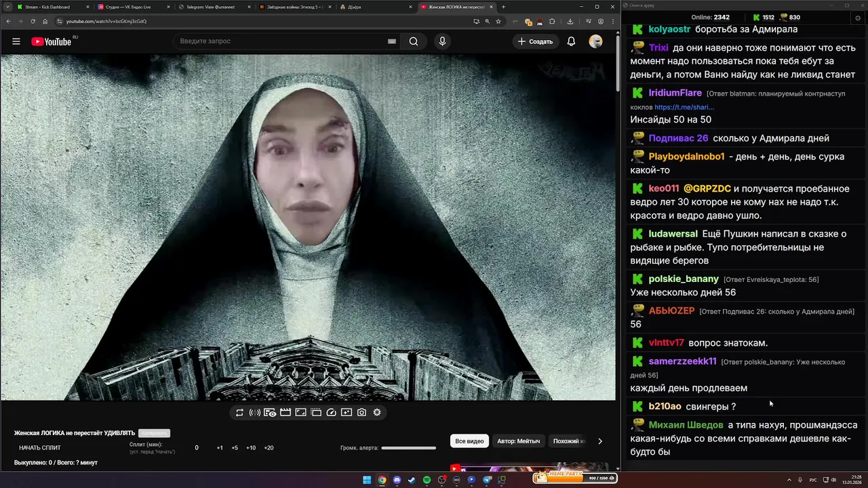868x488 pixels.
Task: Click the MEME PARTY progress bar widget
Action: click(575, 477)
